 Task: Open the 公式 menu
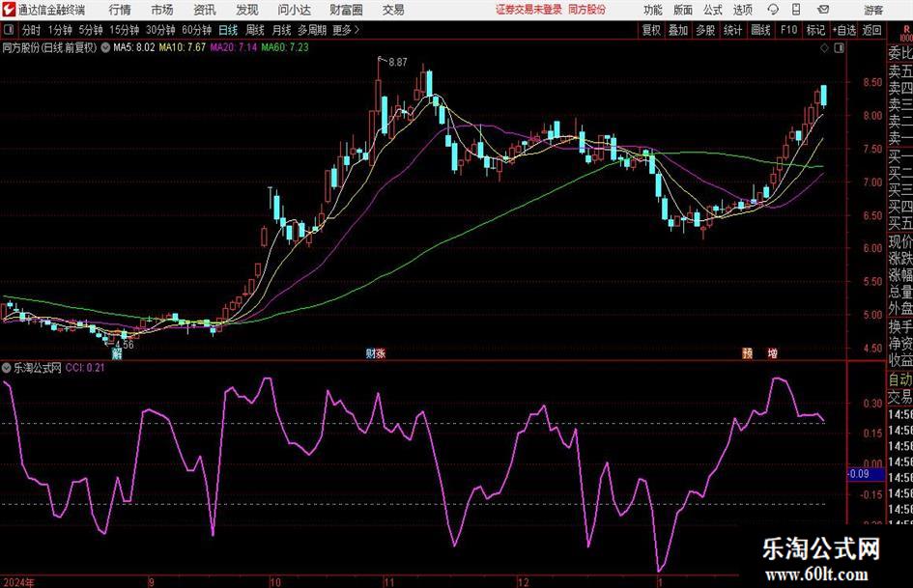click(713, 10)
